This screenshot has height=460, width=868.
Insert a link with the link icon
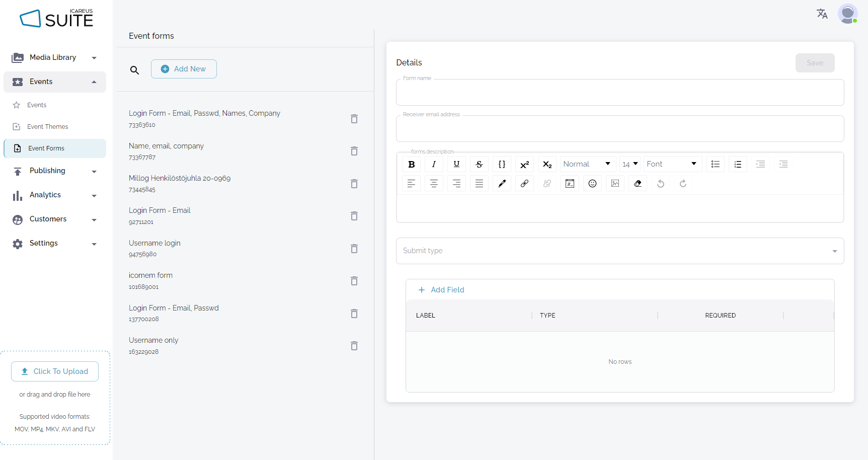click(524, 184)
